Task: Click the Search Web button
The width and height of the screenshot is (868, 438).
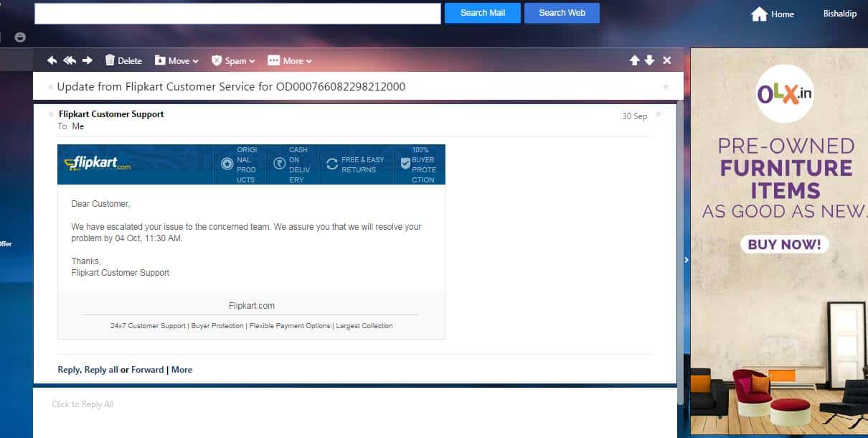Action: click(562, 13)
